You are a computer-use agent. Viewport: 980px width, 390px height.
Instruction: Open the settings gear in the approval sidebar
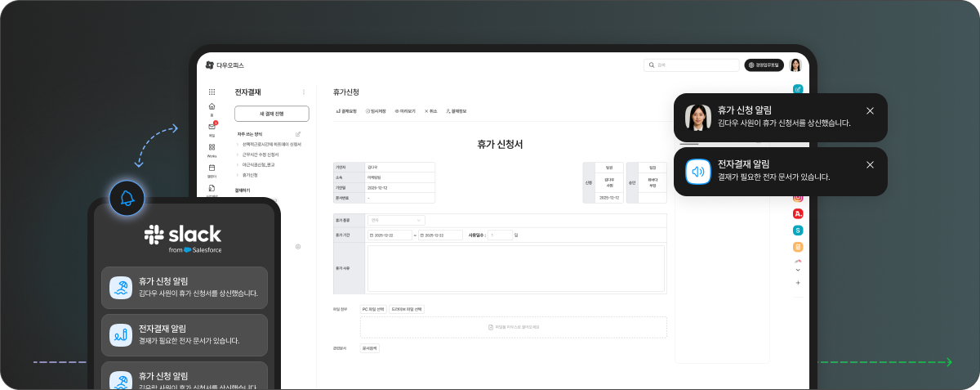pyautogui.click(x=298, y=246)
